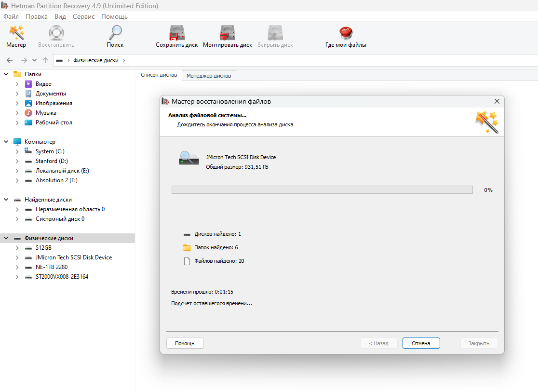Click the Файлов найдено file icon
This screenshot has height=392, width=538.
coord(187,261)
